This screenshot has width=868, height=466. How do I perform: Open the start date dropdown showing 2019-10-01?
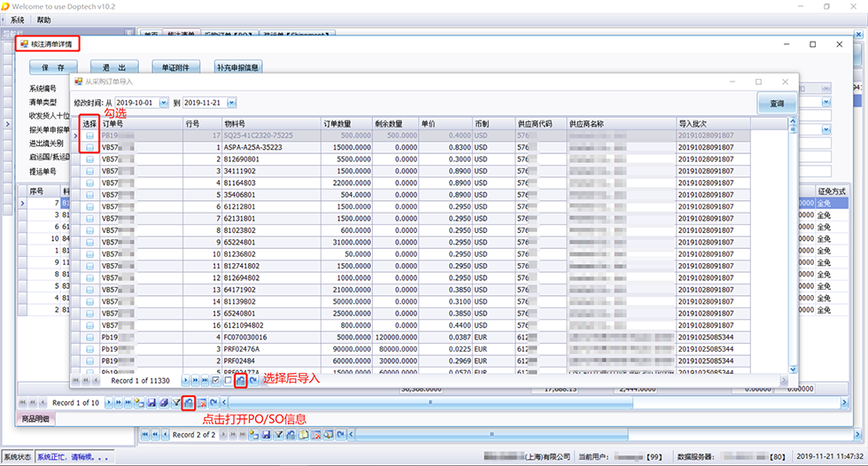click(163, 103)
